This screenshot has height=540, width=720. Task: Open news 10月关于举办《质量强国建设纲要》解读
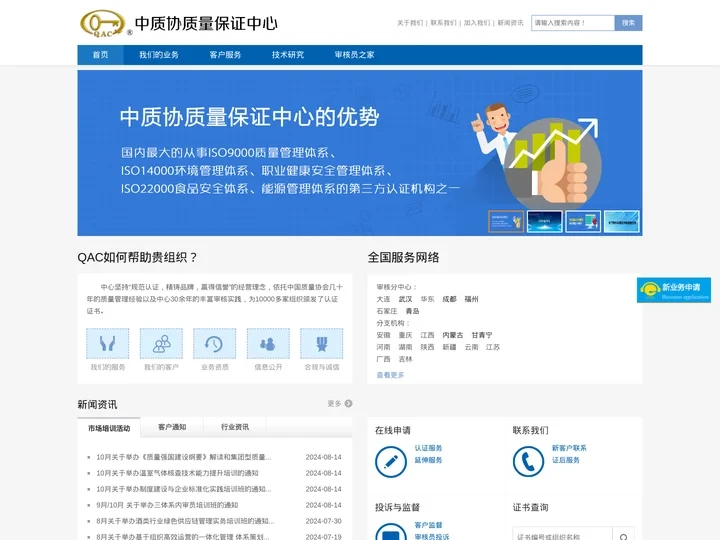coord(184,457)
